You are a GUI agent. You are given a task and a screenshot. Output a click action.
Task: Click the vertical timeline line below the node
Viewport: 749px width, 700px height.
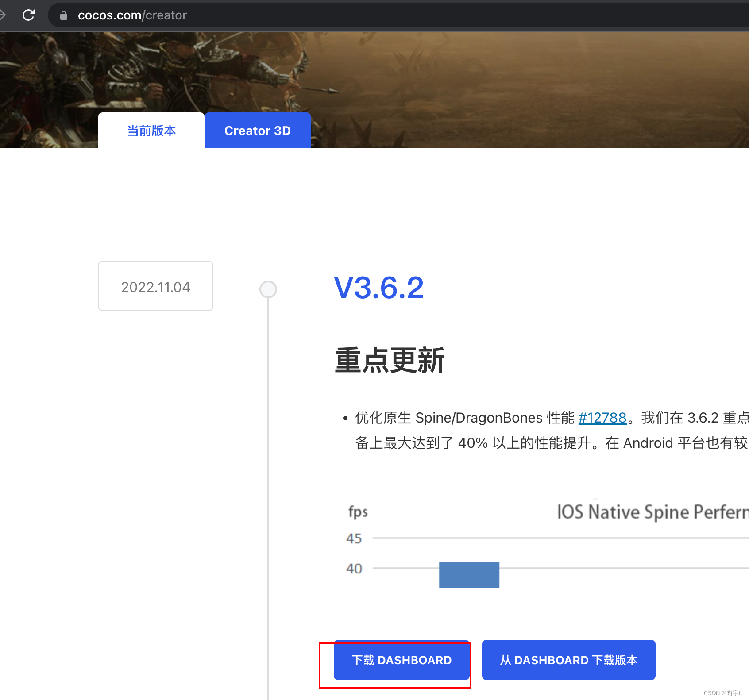(268, 487)
